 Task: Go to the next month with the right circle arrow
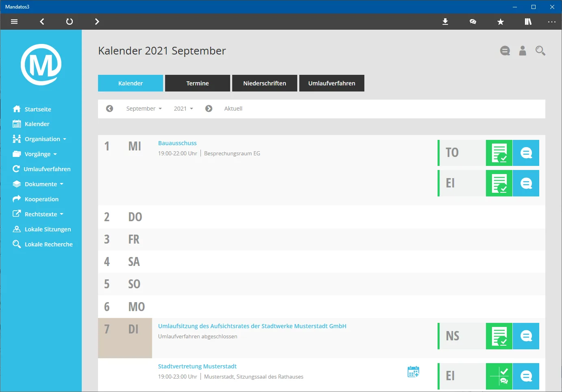pos(209,109)
